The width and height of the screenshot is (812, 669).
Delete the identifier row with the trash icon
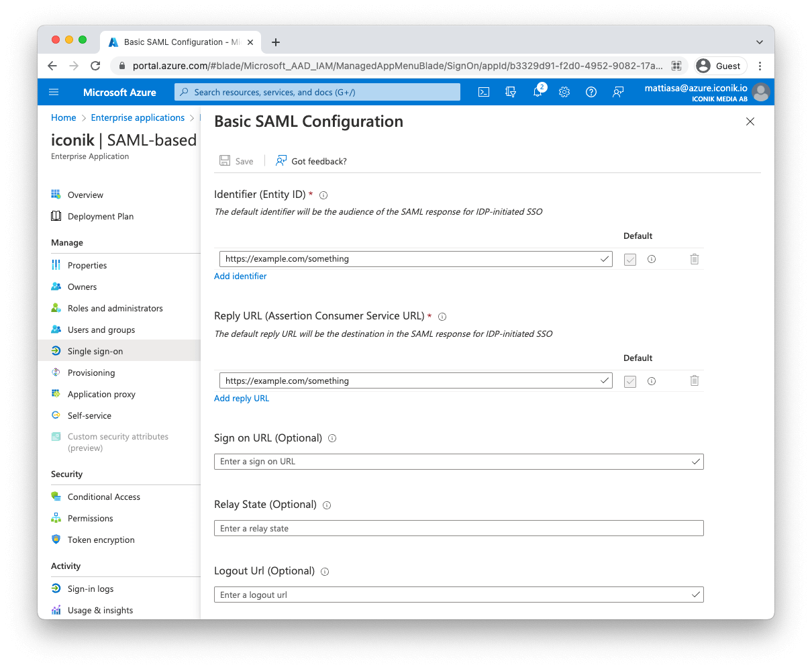click(694, 258)
